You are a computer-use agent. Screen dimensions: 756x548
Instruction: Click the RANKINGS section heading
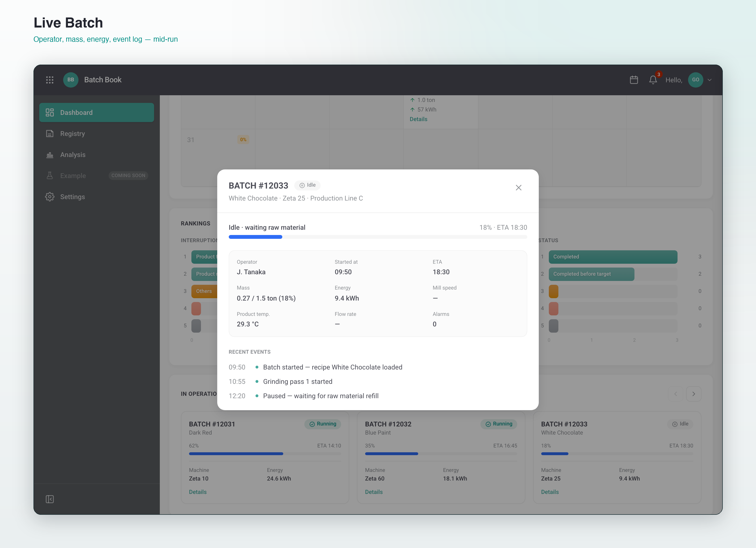coord(195,223)
